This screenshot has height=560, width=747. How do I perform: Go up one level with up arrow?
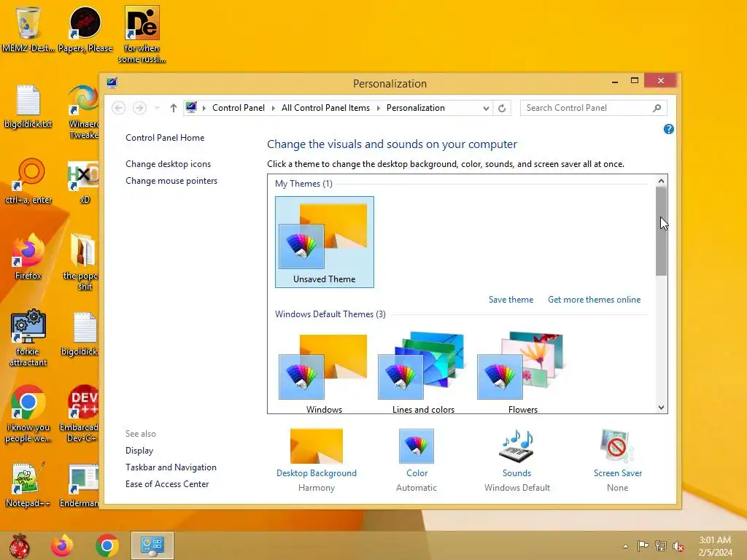[174, 108]
